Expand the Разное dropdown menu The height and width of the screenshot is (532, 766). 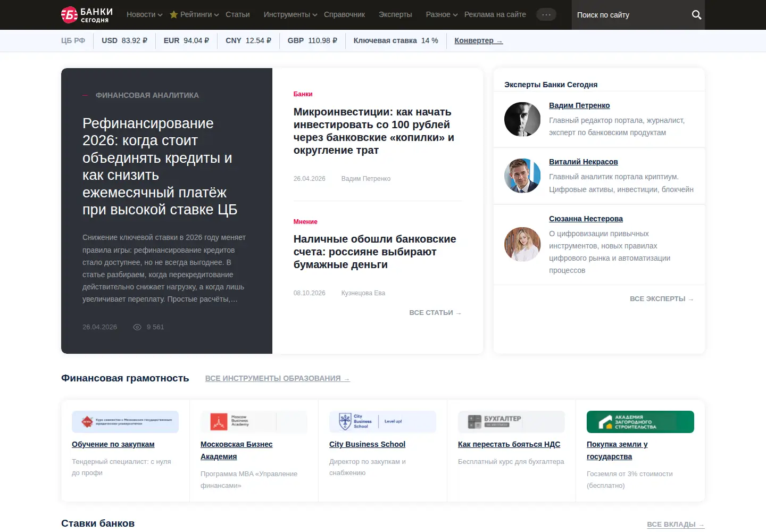(442, 14)
